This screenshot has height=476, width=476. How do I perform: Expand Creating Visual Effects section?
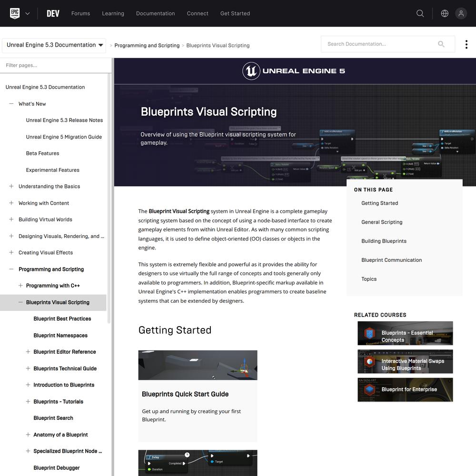[x=11, y=252]
